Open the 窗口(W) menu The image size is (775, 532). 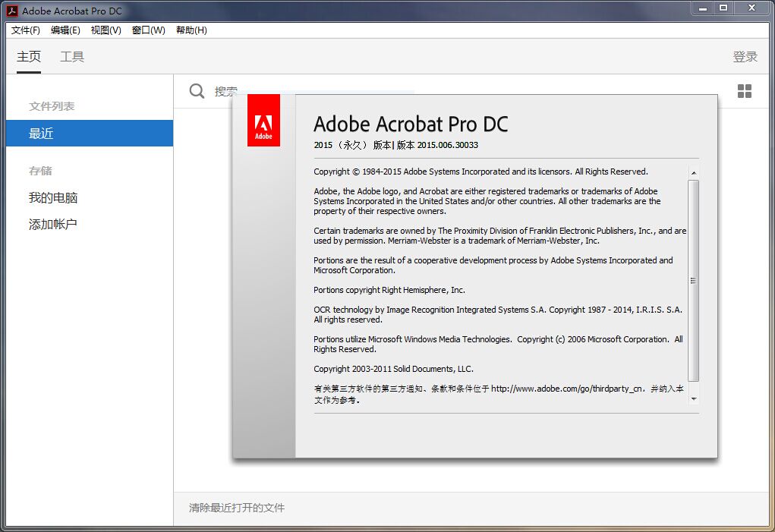148,30
